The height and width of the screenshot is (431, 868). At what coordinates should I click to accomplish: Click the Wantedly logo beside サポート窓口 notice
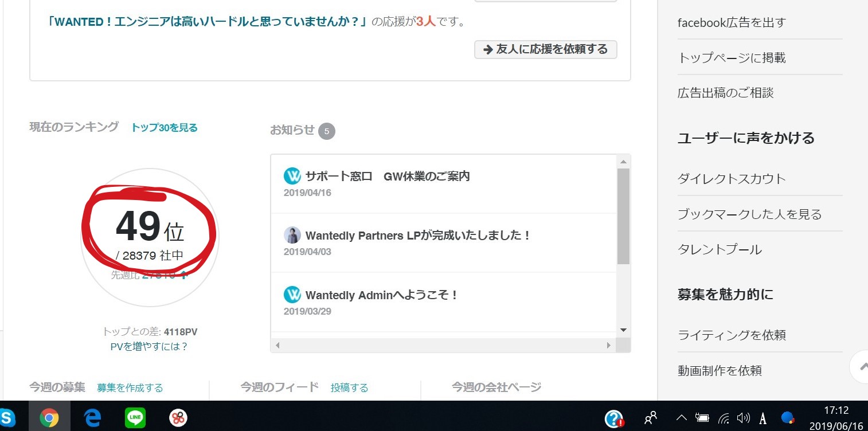point(292,176)
